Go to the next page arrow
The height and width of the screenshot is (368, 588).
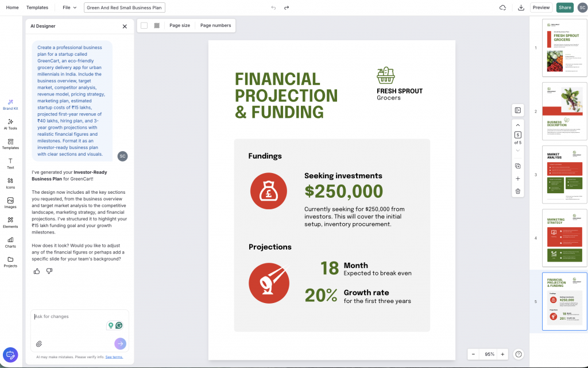[x=518, y=151]
